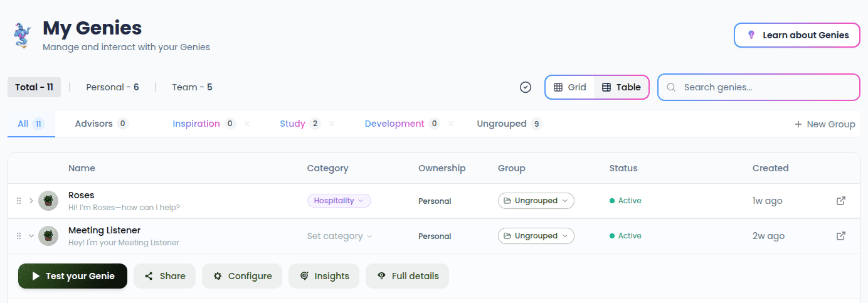Open the Hospitality category dropdown
This screenshot has width=868, height=303.
339,201
